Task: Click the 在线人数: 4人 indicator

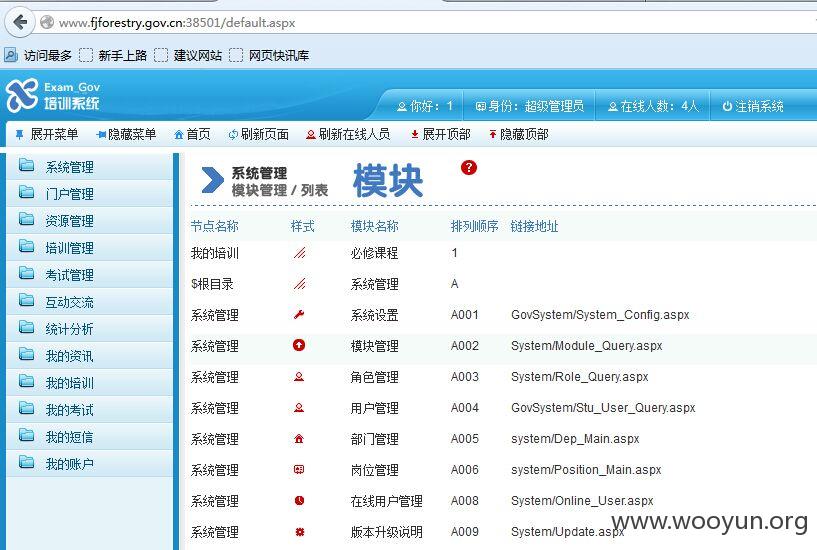Action: click(x=653, y=106)
